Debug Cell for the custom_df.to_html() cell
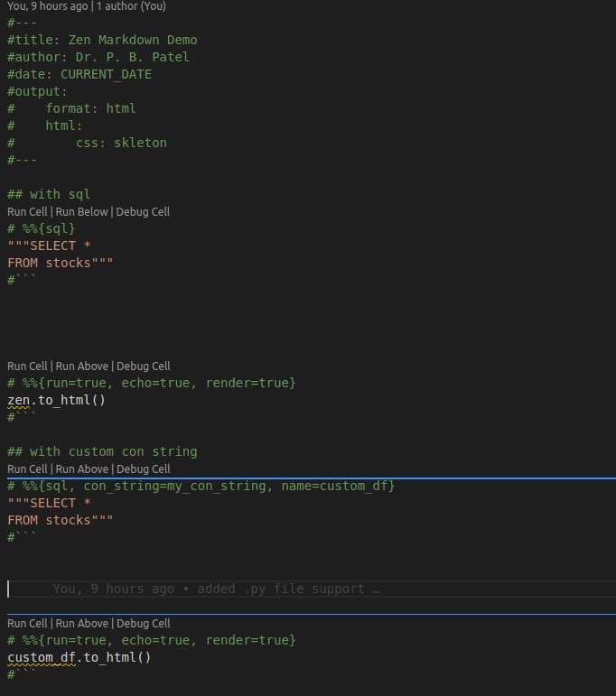616x696 pixels. click(x=143, y=624)
